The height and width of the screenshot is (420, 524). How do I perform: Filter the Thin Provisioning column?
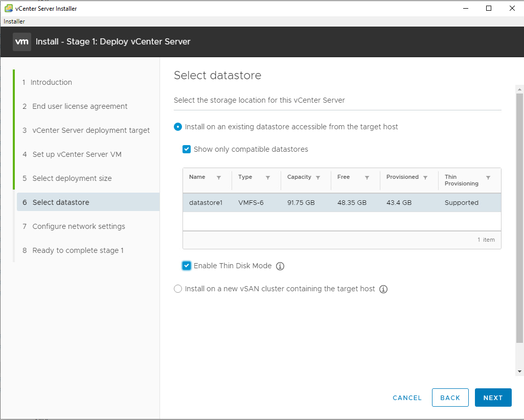[488, 178]
